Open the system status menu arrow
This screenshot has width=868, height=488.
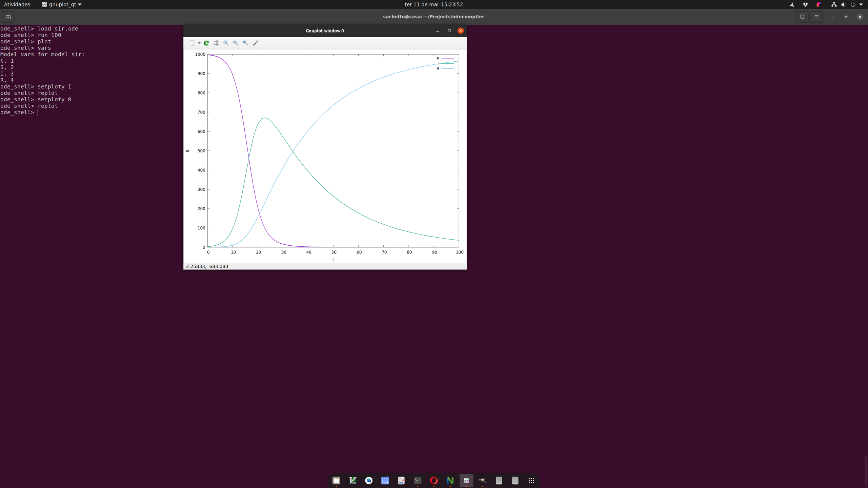click(861, 4)
